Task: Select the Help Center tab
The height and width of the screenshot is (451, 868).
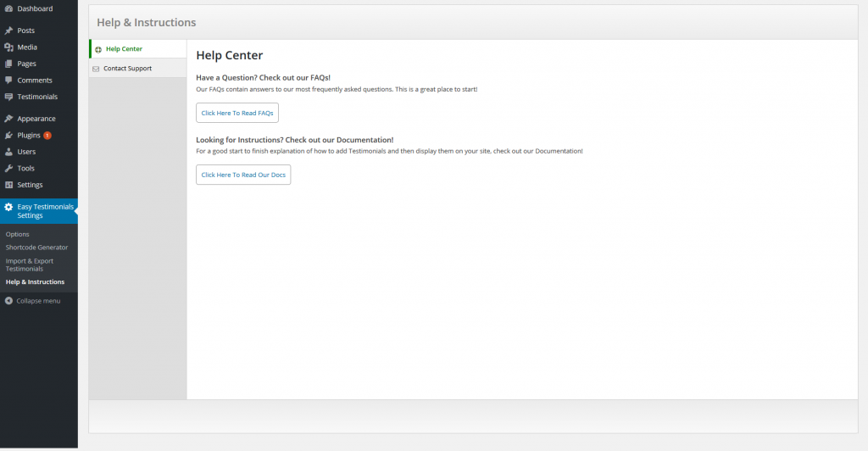Action: coord(124,49)
